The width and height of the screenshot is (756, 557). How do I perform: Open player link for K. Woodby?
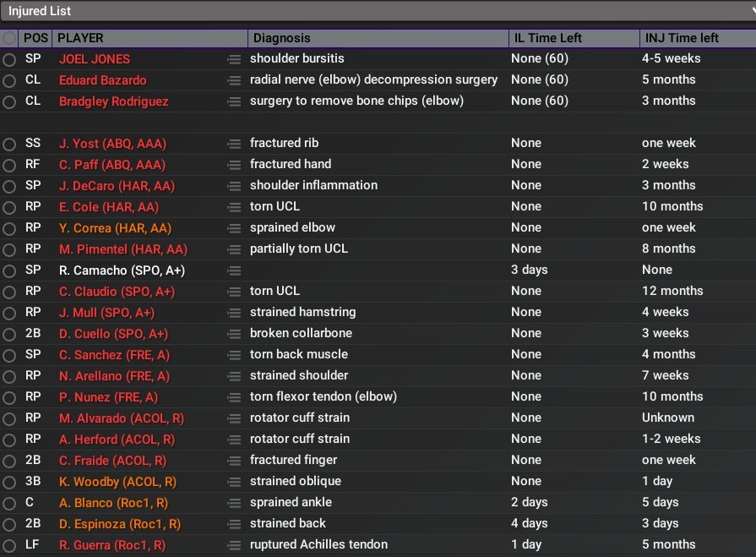tap(117, 482)
